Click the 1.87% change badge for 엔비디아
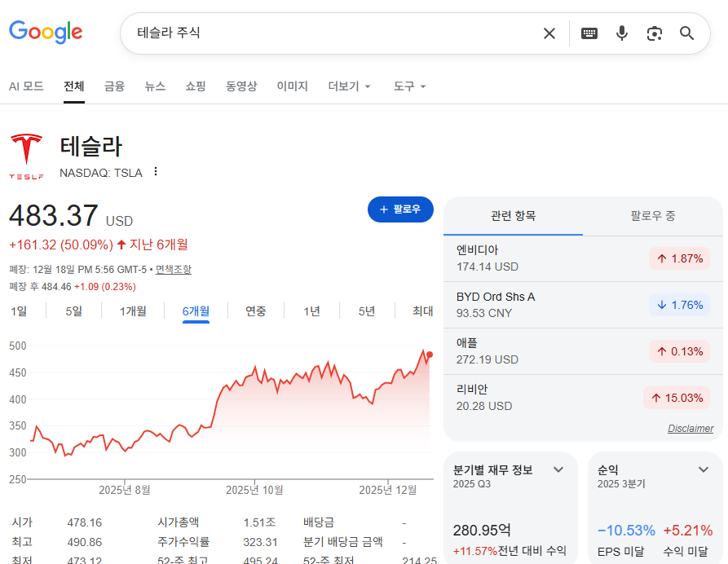Image resolution: width=728 pixels, height=564 pixels. click(680, 258)
